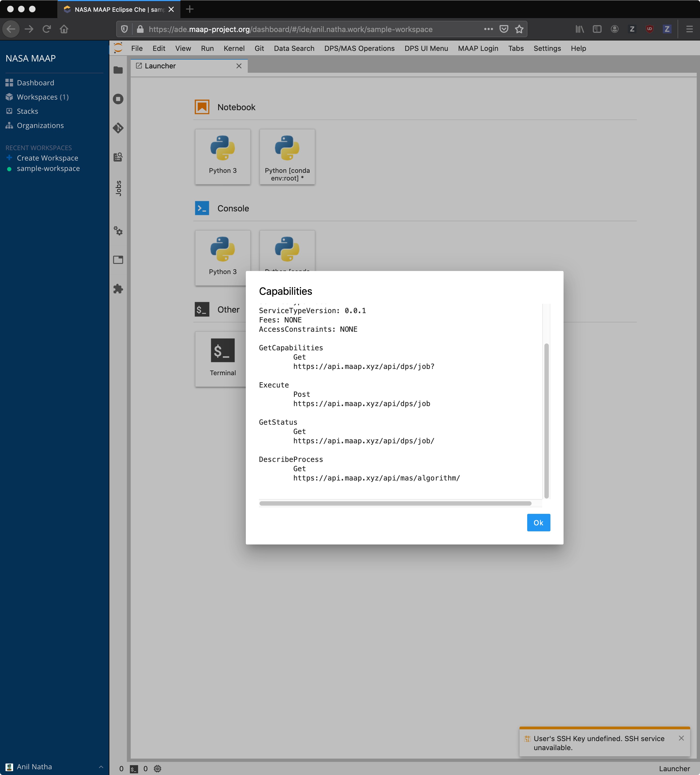Viewport: 700px width, 775px height.
Task: Open the Git panel in the sidebar
Action: coord(118,129)
